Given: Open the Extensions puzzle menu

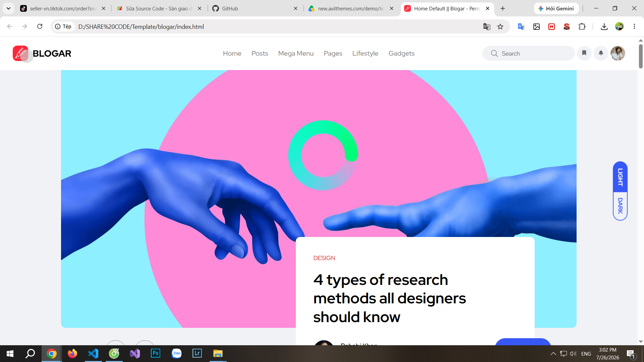Looking at the screenshot, I should pos(582,26).
